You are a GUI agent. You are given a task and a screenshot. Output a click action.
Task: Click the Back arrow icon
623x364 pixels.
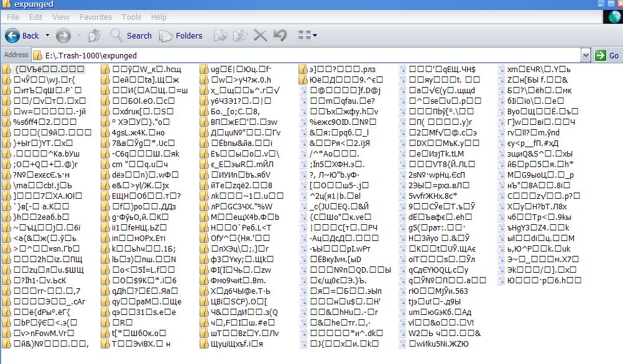click(x=12, y=36)
